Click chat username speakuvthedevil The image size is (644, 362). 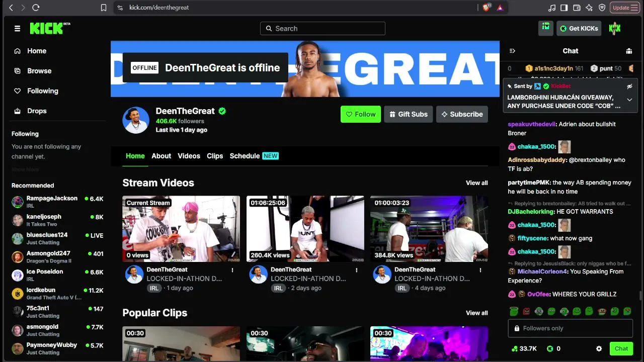(532, 124)
